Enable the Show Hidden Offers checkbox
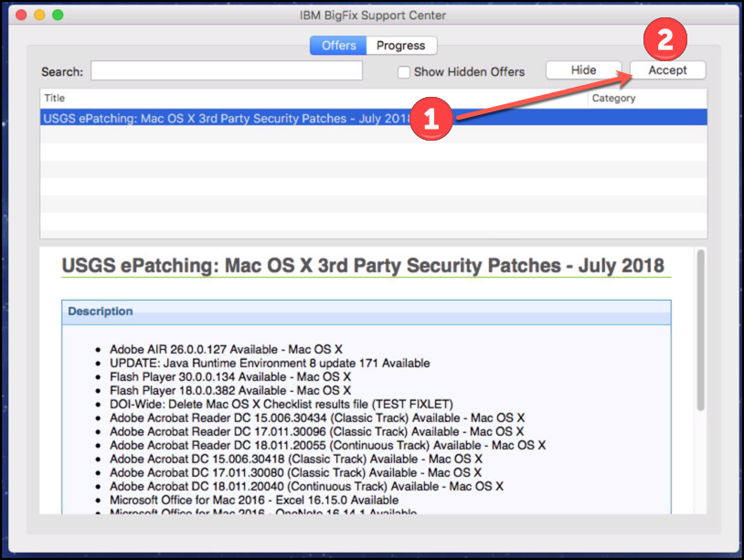 404,72
